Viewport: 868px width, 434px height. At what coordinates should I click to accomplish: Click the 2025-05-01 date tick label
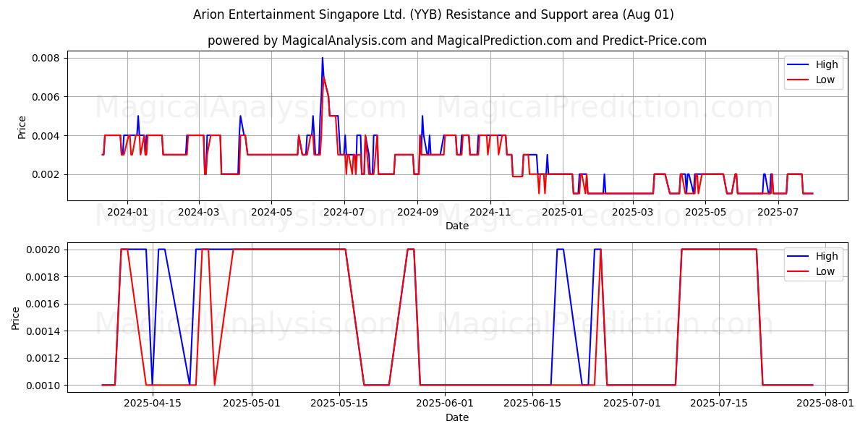pyautogui.click(x=252, y=404)
